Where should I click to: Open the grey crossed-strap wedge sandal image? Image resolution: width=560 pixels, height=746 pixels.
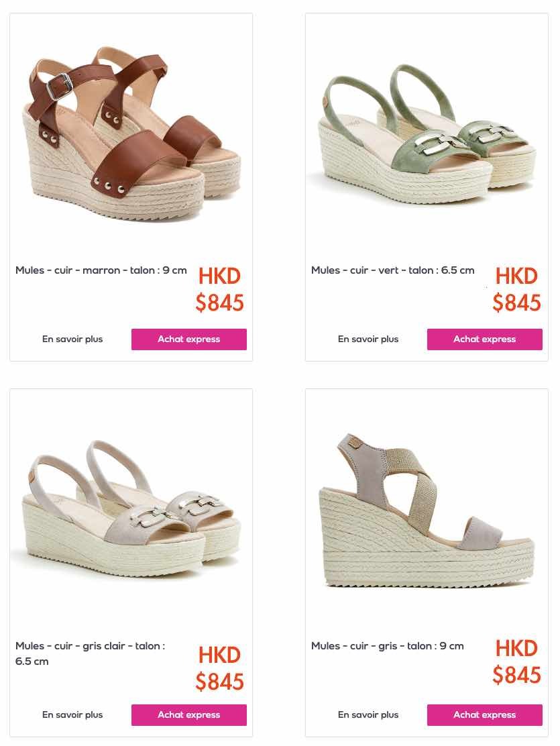(427, 511)
